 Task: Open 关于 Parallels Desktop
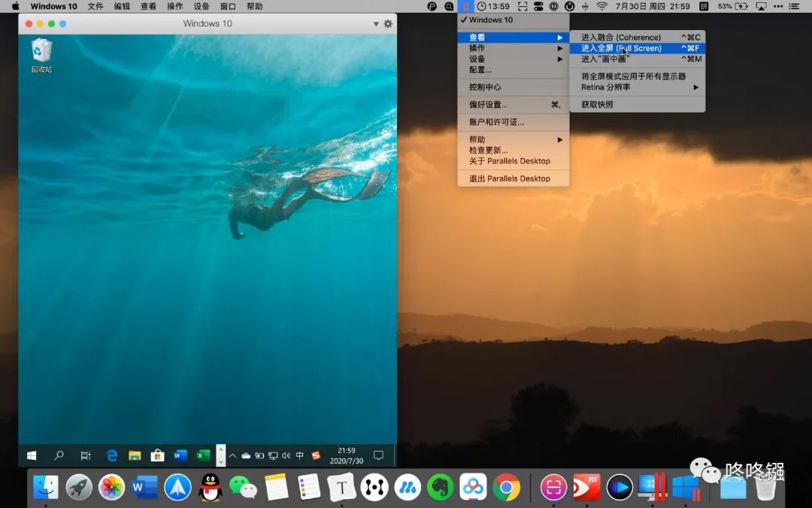pos(514,161)
